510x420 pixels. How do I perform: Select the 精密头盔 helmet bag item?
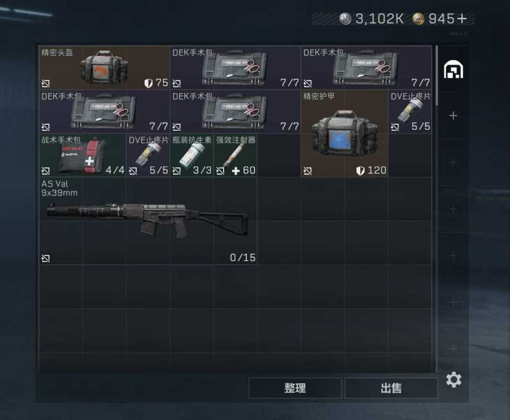pyautogui.click(x=104, y=68)
